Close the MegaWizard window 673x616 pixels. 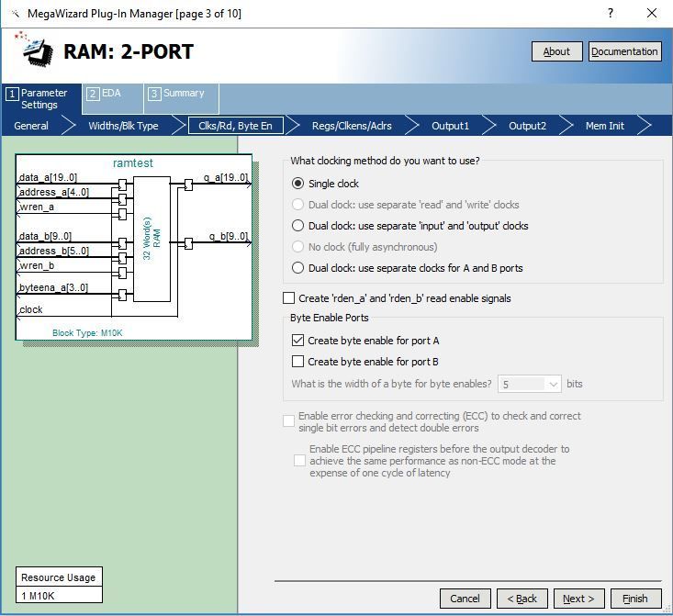pyautogui.click(x=652, y=13)
